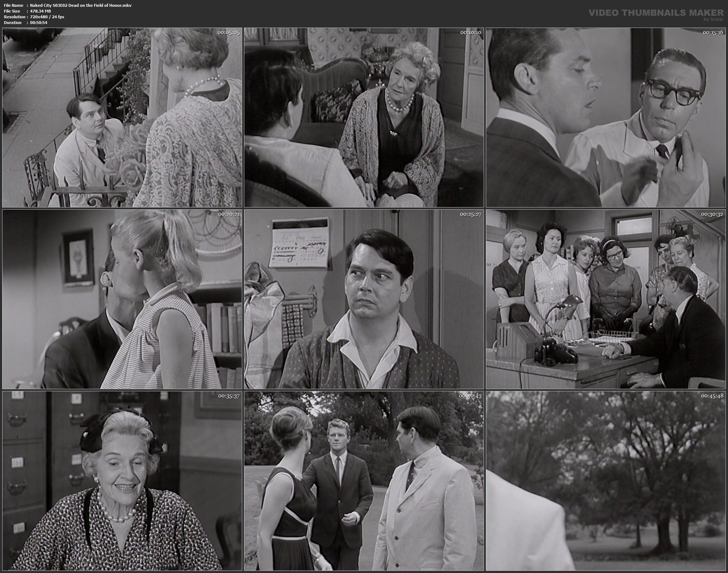Click the VIDEO THUMBNAILS MAKER watermark
Screen dimensions: 728x573
[656, 13]
